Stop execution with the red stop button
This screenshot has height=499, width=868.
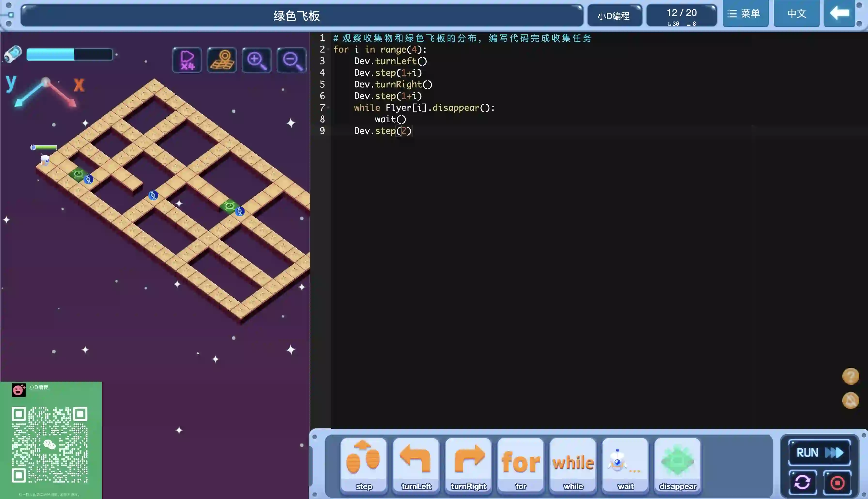pos(837,483)
